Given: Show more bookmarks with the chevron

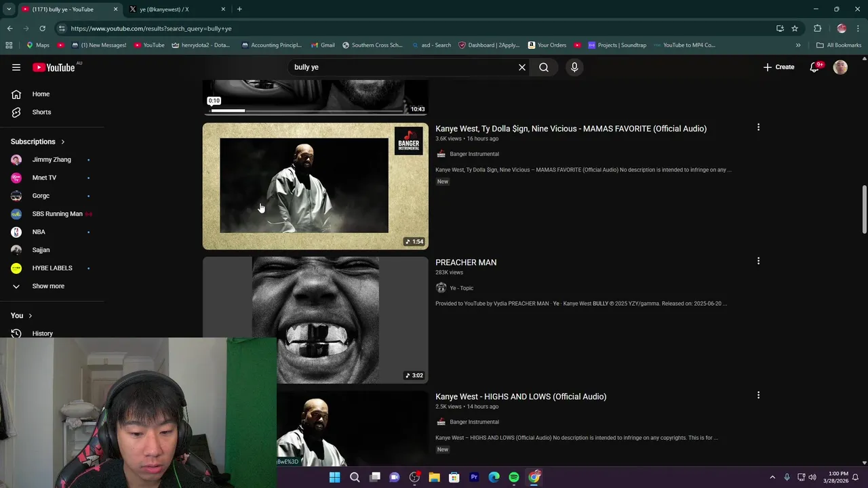Looking at the screenshot, I should click(798, 45).
